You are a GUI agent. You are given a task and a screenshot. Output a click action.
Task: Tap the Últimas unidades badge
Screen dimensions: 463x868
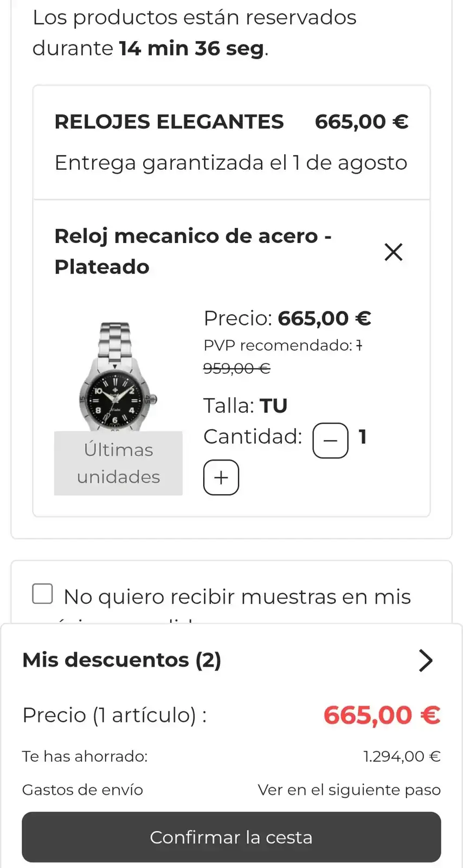(118, 463)
